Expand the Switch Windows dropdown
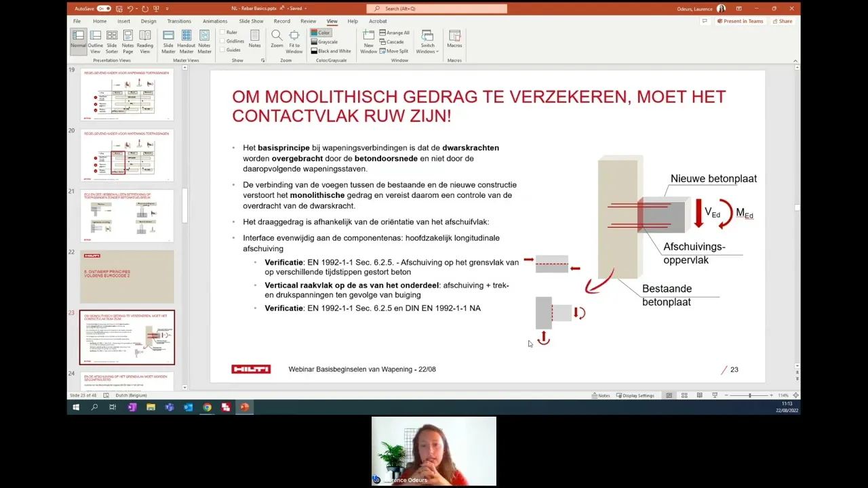The height and width of the screenshot is (488, 868). point(427,42)
